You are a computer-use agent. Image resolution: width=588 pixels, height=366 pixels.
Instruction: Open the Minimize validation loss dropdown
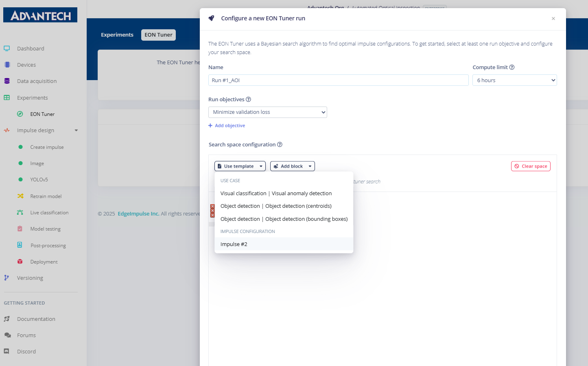click(x=268, y=112)
